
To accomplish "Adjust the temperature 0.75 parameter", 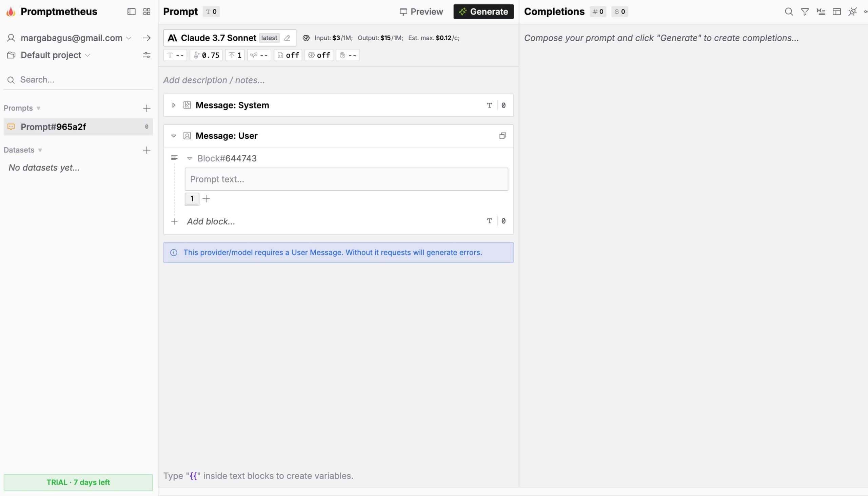I will coord(206,55).
